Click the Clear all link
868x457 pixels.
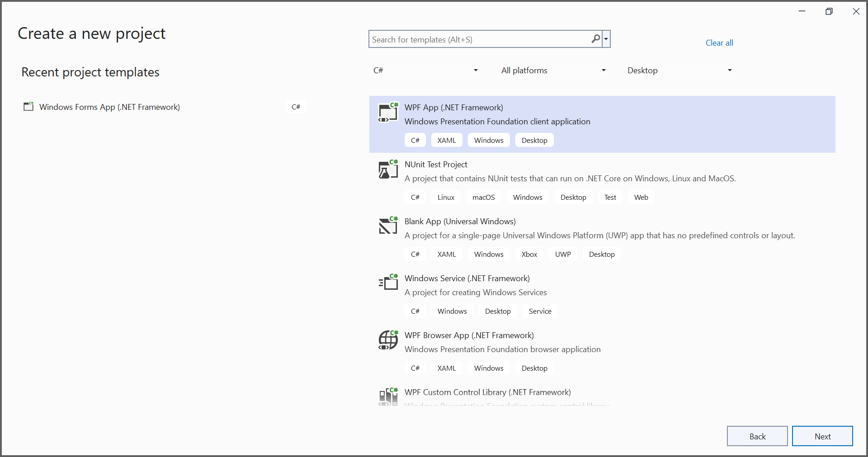719,43
